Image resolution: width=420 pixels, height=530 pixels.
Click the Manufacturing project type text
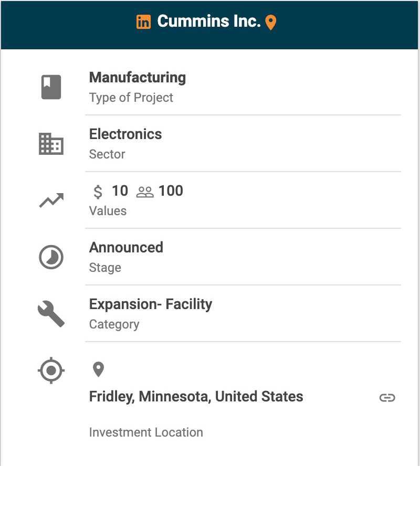[x=138, y=78]
